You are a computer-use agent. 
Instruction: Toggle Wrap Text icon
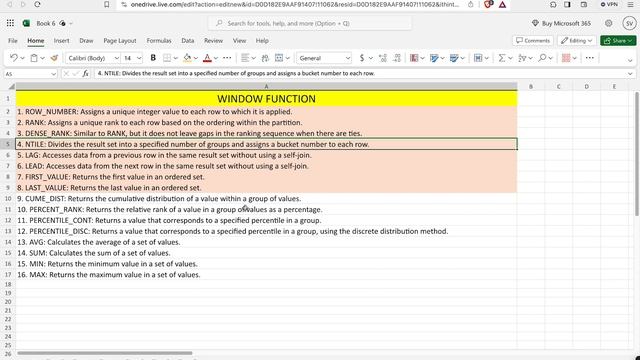tap(265, 58)
